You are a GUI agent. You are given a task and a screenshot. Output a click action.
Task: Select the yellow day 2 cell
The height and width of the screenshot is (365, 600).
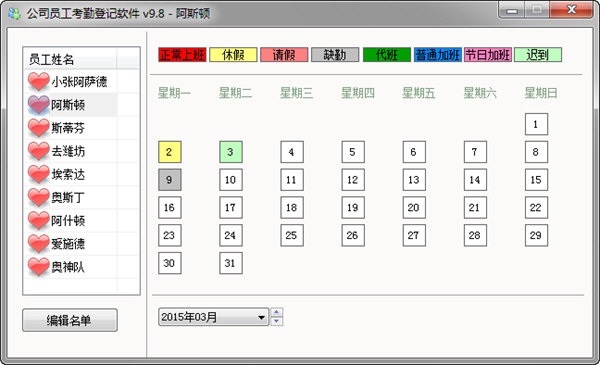(x=170, y=152)
